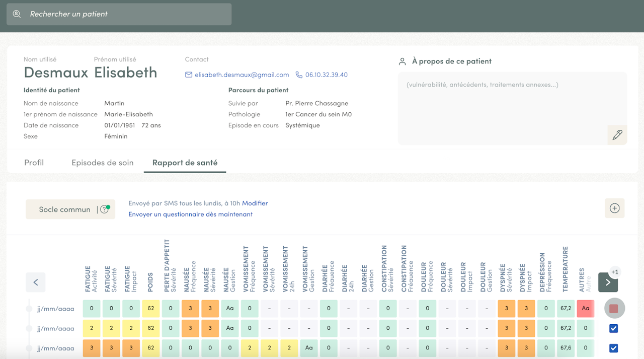This screenshot has width=644, height=359.
Task: Go to previous columns with left chevron
Action: tap(36, 282)
